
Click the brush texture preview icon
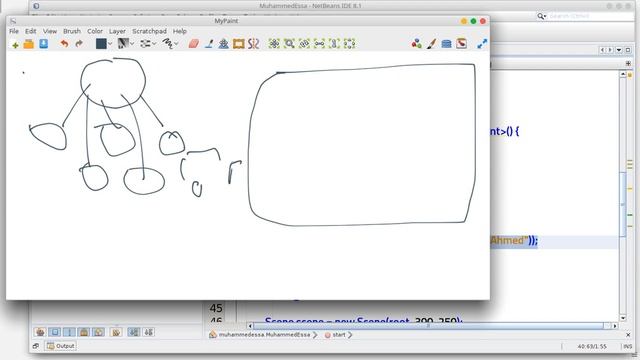(x=123, y=43)
